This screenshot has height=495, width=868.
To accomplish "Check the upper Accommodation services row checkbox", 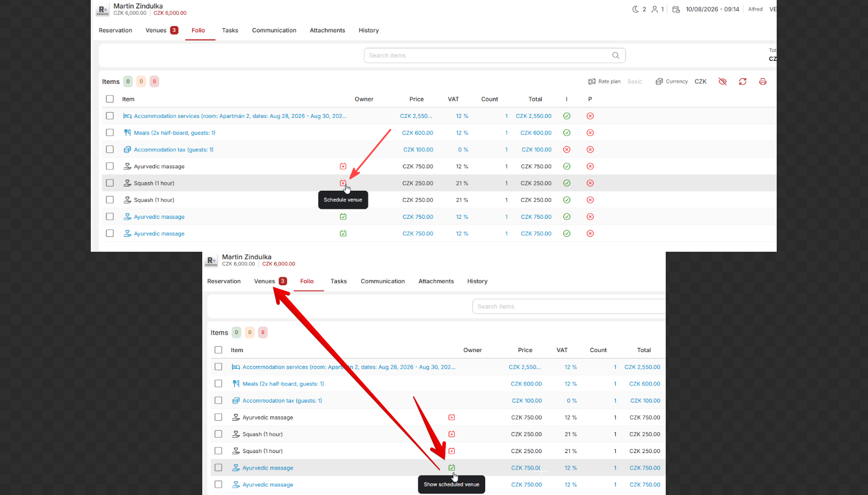I will click(110, 116).
